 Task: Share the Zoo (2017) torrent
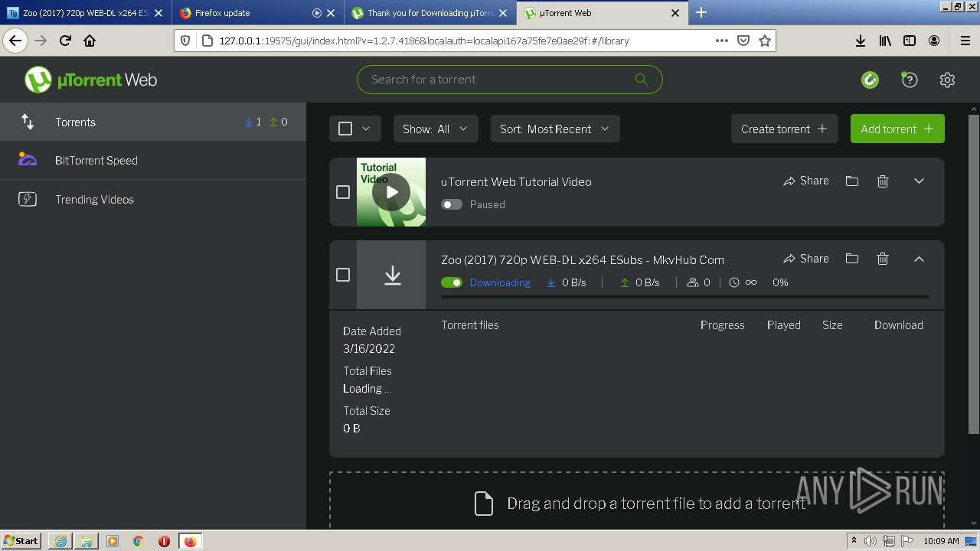806,259
